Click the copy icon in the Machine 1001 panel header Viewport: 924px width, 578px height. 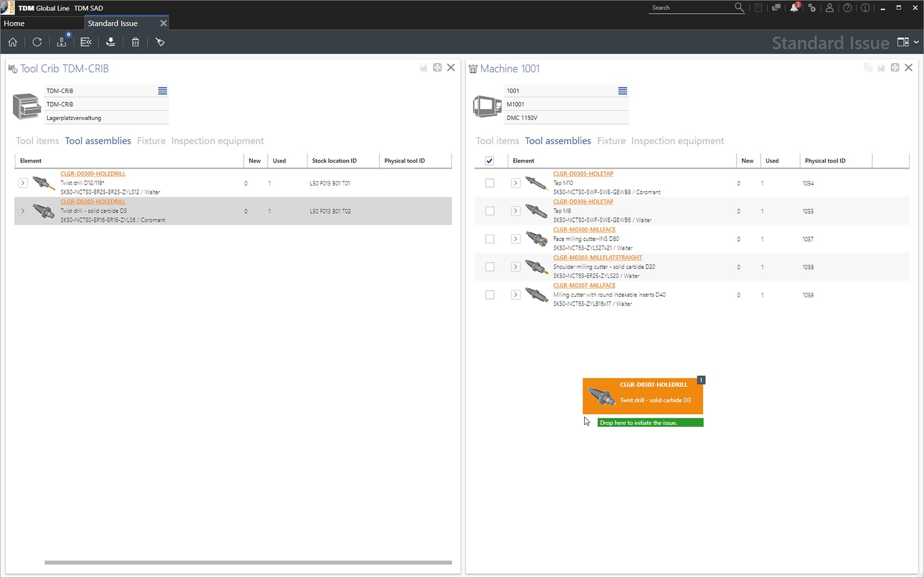[x=868, y=68]
